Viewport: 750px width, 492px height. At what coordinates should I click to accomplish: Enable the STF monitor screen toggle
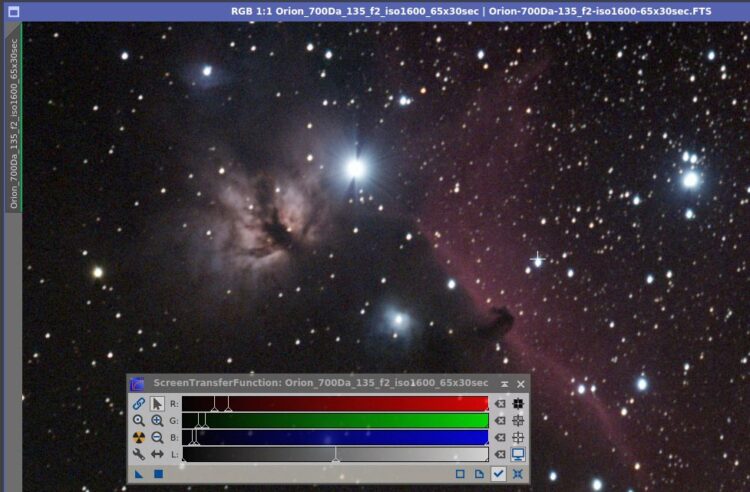coord(518,454)
